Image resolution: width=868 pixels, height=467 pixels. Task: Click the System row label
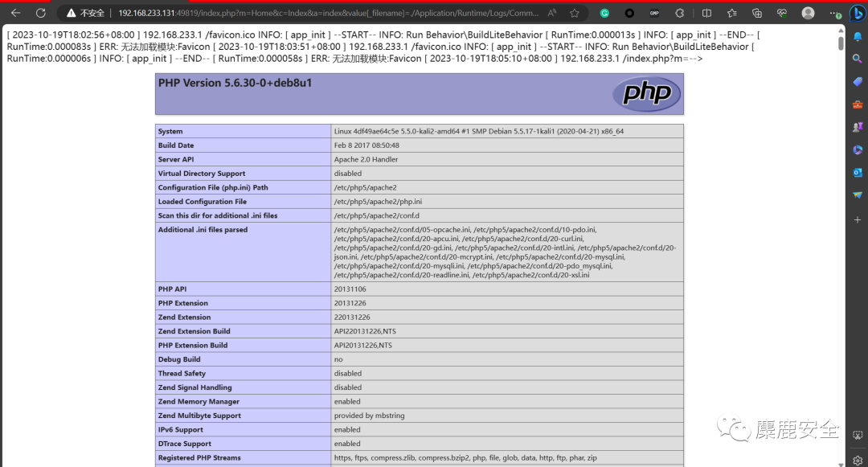[x=170, y=131]
